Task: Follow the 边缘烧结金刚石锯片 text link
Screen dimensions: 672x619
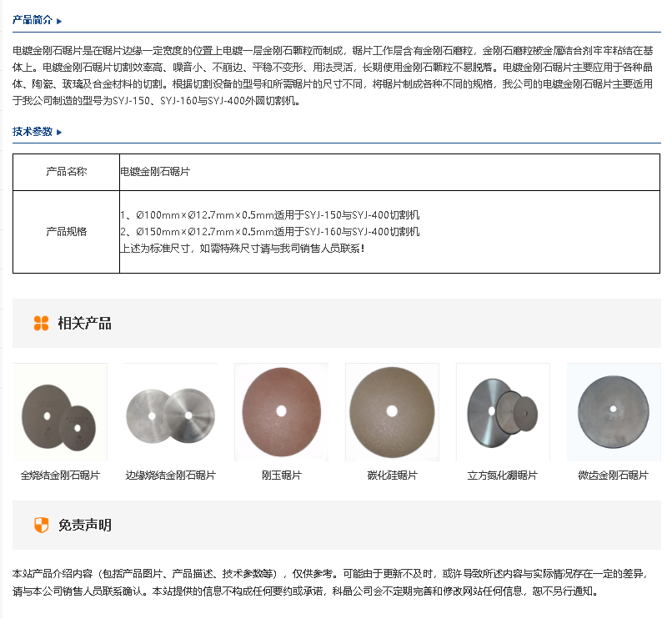Action: pyautogui.click(x=170, y=476)
